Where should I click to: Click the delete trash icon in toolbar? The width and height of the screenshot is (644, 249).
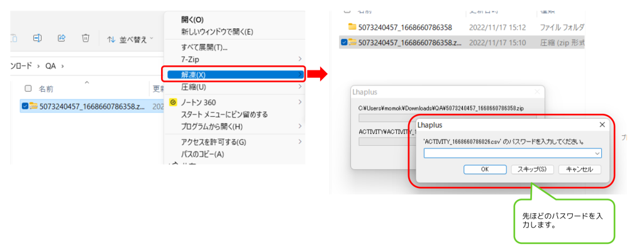coord(86,38)
